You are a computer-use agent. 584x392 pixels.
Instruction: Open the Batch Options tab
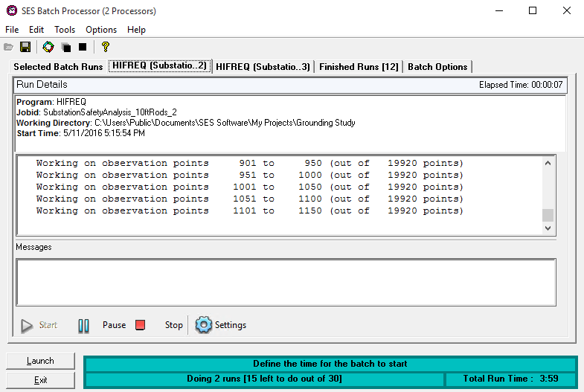click(x=437, y=67)
